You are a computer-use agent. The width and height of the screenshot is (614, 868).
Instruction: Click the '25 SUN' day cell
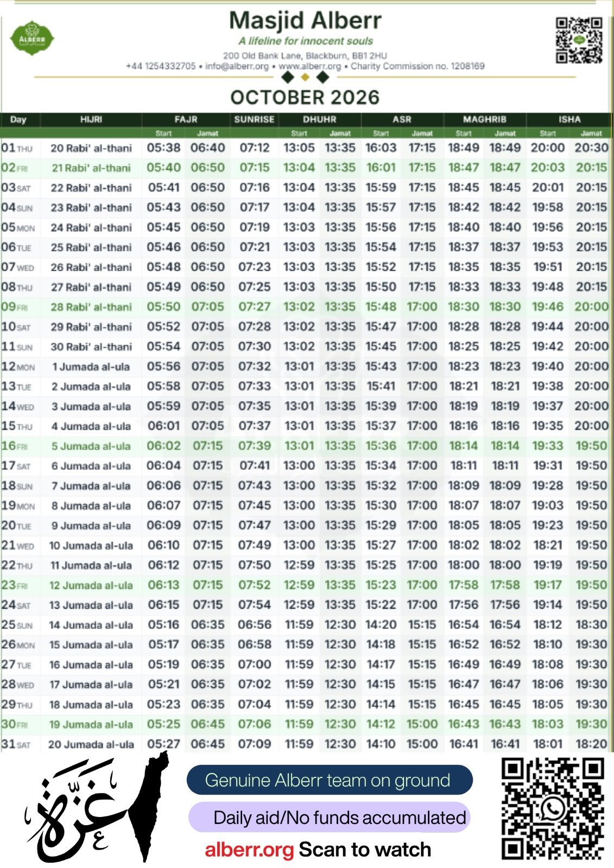point(17,625)
